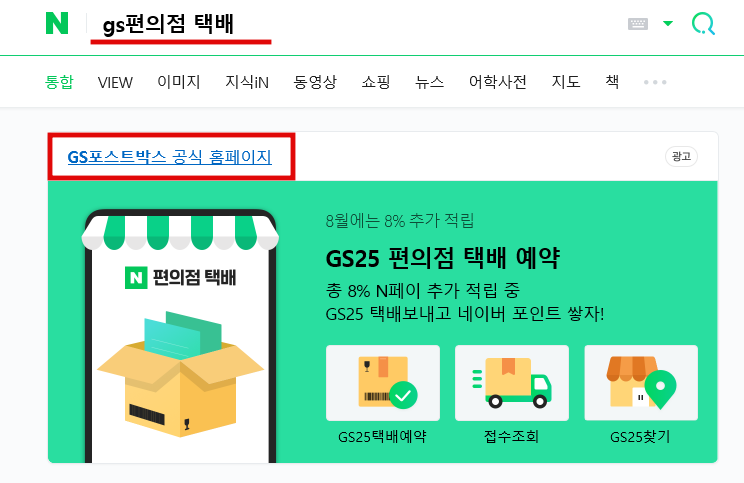The width and height of the screenshot is (744, 483).
Task: Click the 광고 ad badge
Action: point(681,156)
